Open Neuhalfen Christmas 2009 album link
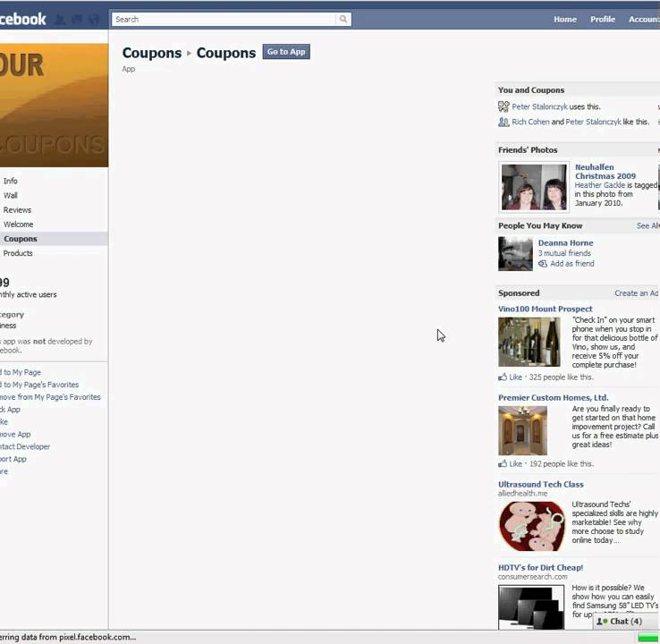660x644 pixels. click(x=605, y=172)
